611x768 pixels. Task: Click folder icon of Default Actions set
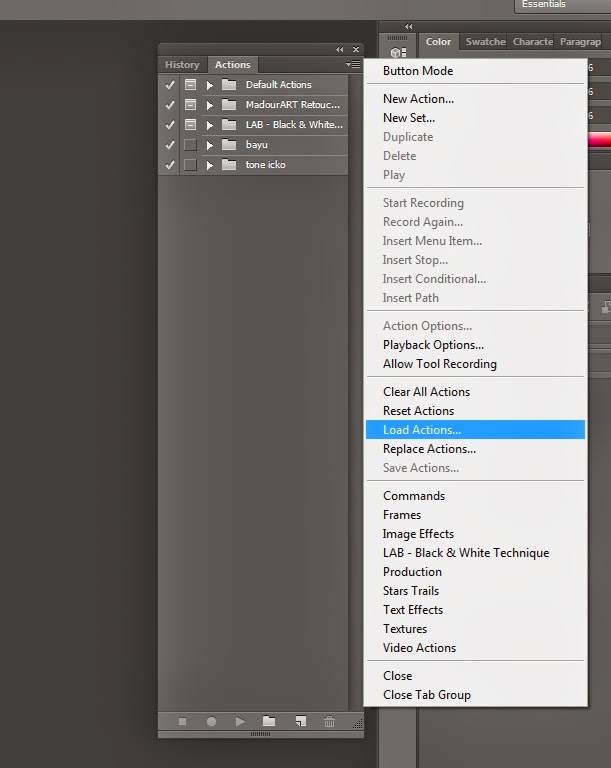tap(229, 84)
